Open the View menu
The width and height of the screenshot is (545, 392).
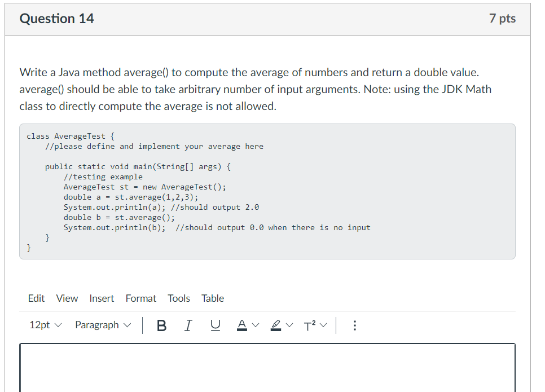(67, 298)
